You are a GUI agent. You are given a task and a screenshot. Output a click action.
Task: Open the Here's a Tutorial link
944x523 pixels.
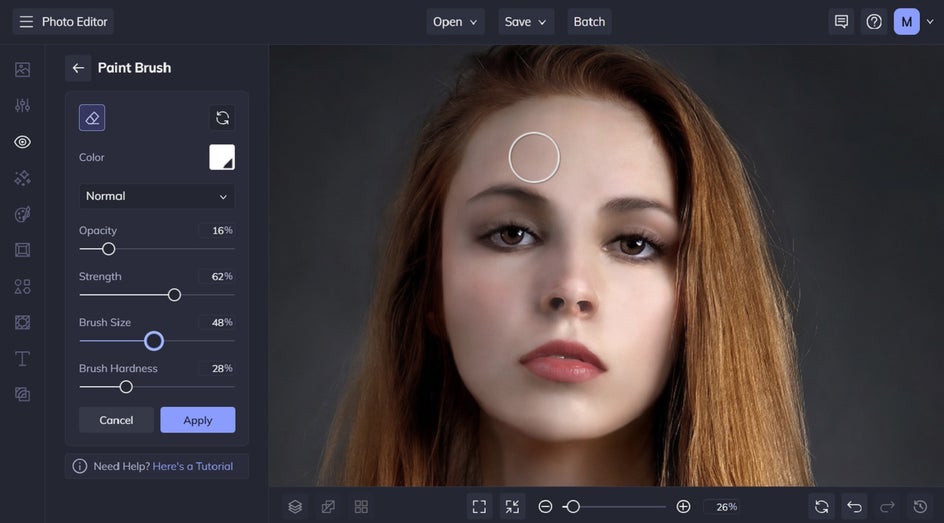pos(192,466)
